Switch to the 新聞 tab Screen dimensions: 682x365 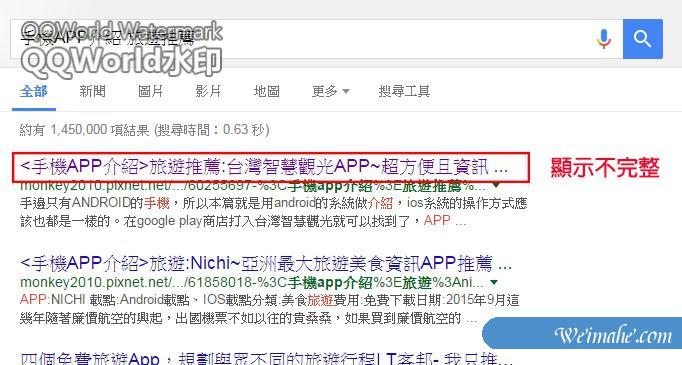pos(92,91)
